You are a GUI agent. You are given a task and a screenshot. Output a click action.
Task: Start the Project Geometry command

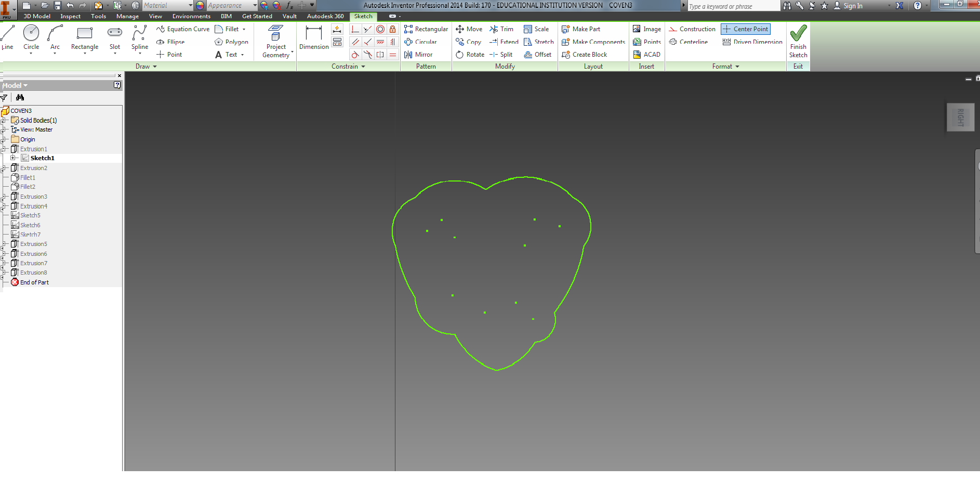click(x=276, y=41)
